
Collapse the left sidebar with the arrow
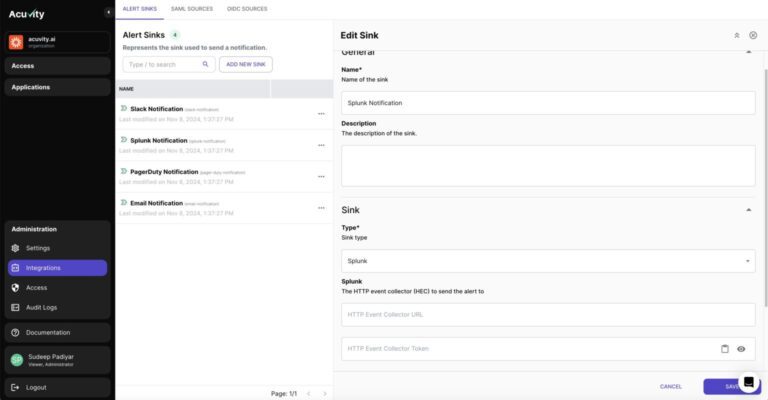[107, 12]
